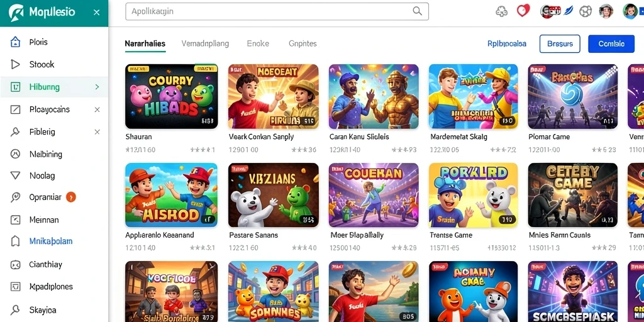644x322 pixels.
Task: Switch to the Vemadnpllang tab
Action: (205, 43)
